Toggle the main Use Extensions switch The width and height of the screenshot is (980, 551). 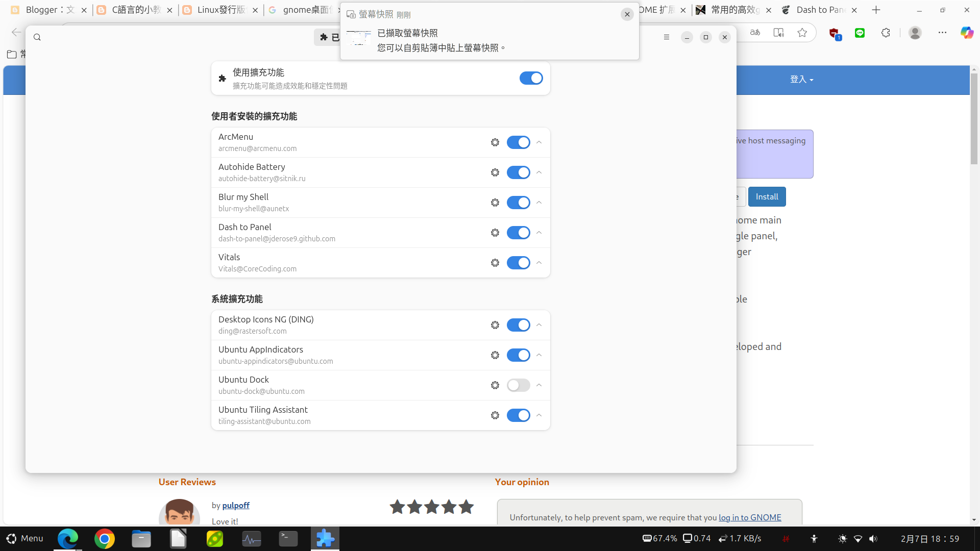[531, 78]
